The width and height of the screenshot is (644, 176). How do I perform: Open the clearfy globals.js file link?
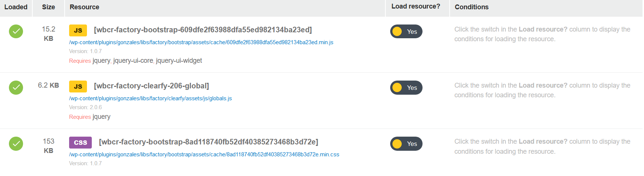pyautogui.click(x=151, y=98)
